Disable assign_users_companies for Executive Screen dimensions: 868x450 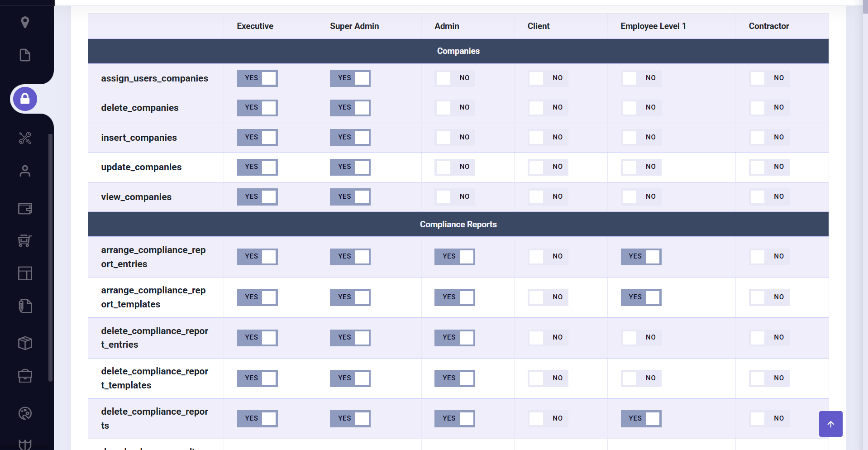(x=257, y=78)
